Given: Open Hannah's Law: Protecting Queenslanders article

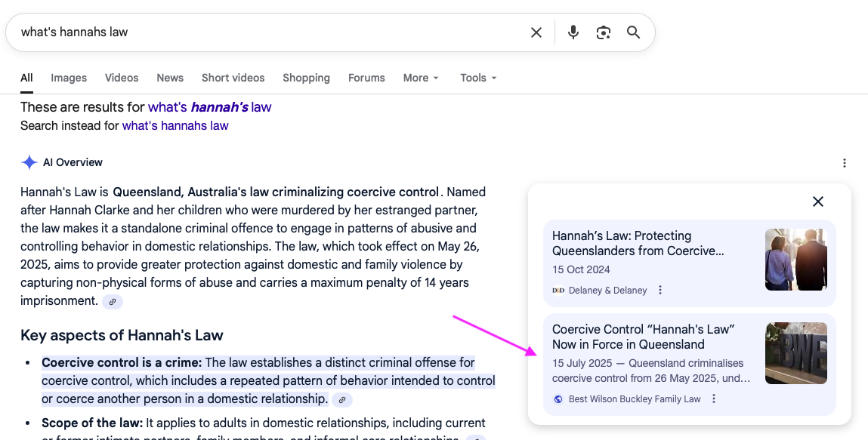Looking at the screenshot, I should [638, 243].
